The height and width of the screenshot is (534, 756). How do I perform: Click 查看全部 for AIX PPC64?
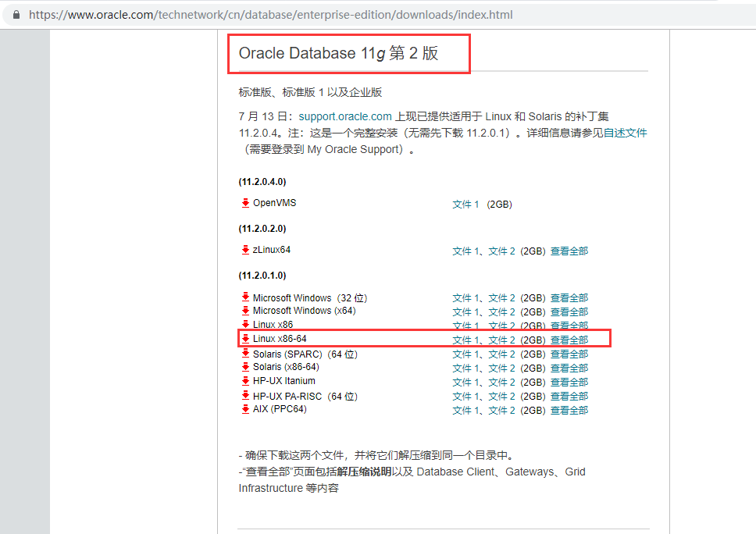[569, 410]
